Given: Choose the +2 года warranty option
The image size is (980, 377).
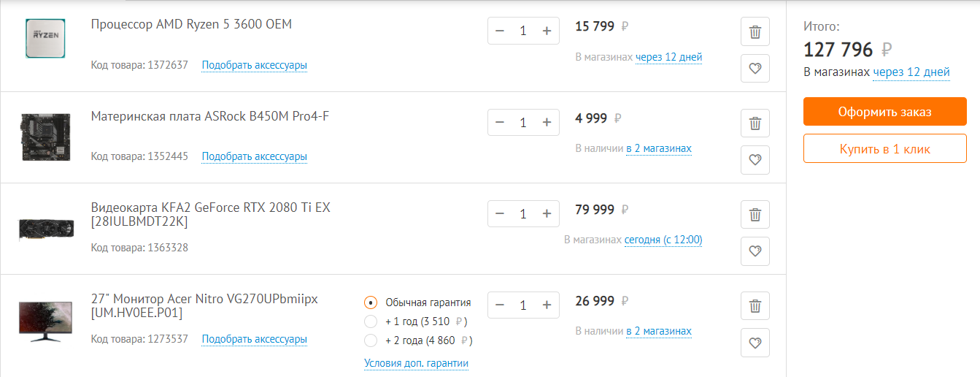Looking at the screenshot, I should (371, 340).
